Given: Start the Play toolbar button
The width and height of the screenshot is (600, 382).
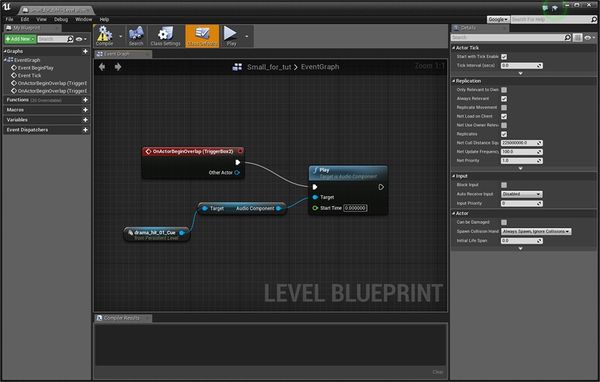Looking at the screenshot, I should tap(231, 36).
